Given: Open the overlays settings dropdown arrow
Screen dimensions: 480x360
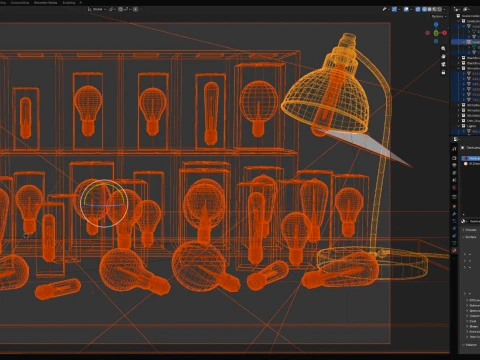Looking at the screenshot, I should [x=411, y=9].
